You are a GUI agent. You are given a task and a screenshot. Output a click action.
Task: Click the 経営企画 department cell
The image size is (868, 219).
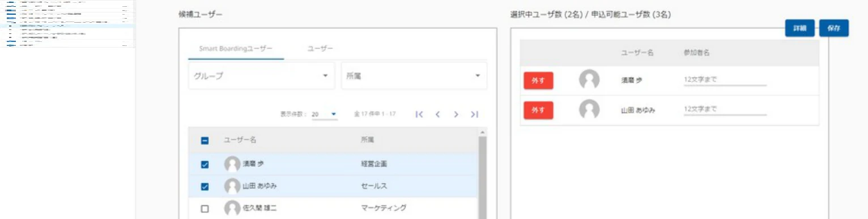(x=374, y=164)
